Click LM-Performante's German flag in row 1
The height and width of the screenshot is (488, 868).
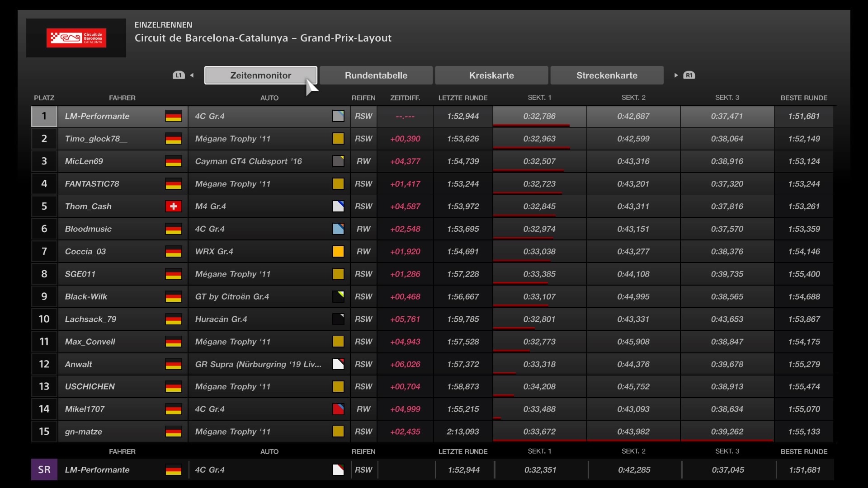tap(173, 116)
